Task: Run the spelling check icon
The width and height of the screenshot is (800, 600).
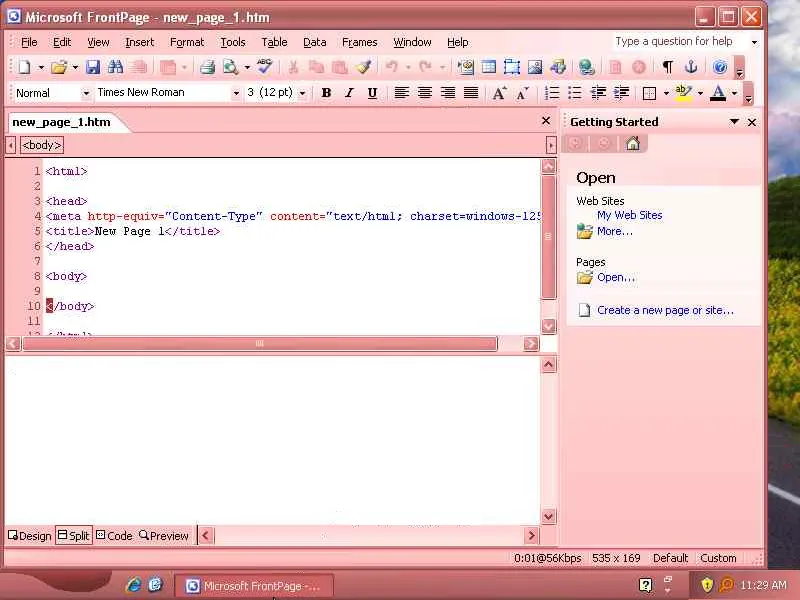Action: point(264,67)
